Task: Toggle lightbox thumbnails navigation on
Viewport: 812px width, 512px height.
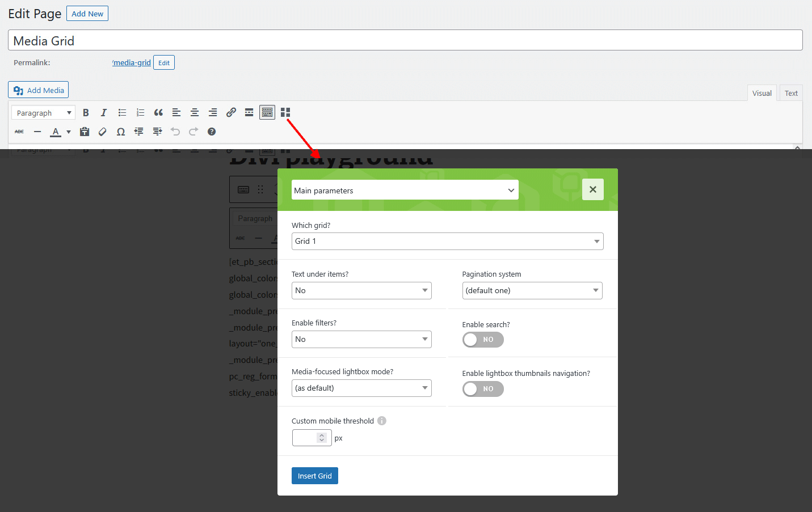Action: [483, 389]
